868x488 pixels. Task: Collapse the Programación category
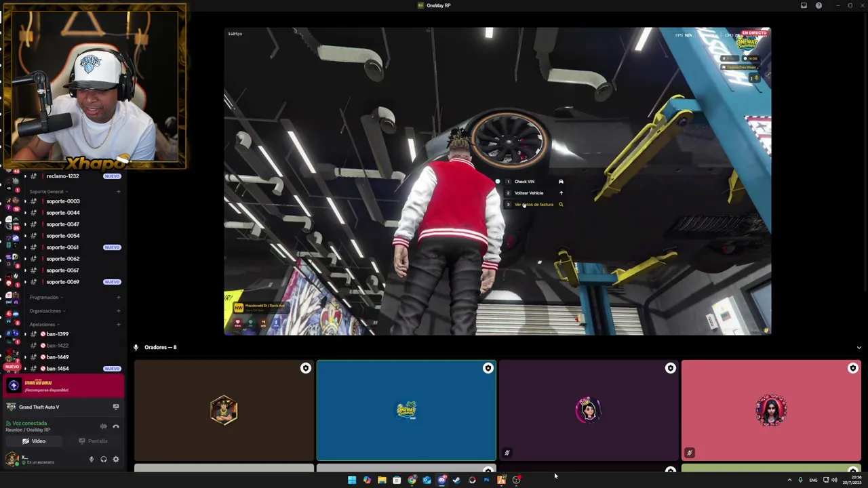pos(46,298)
